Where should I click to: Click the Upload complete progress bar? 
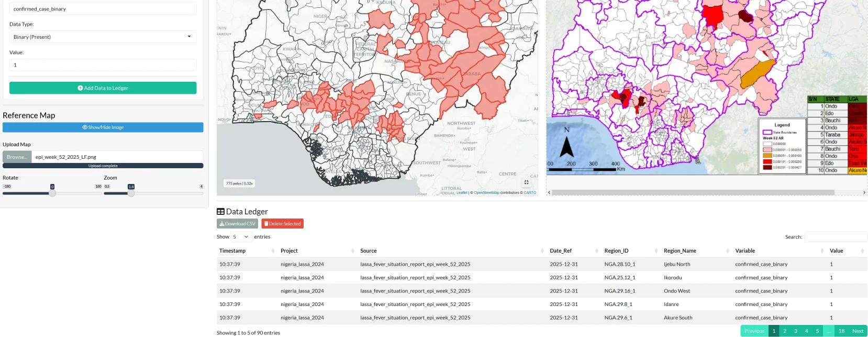click(x=103, y=166)
